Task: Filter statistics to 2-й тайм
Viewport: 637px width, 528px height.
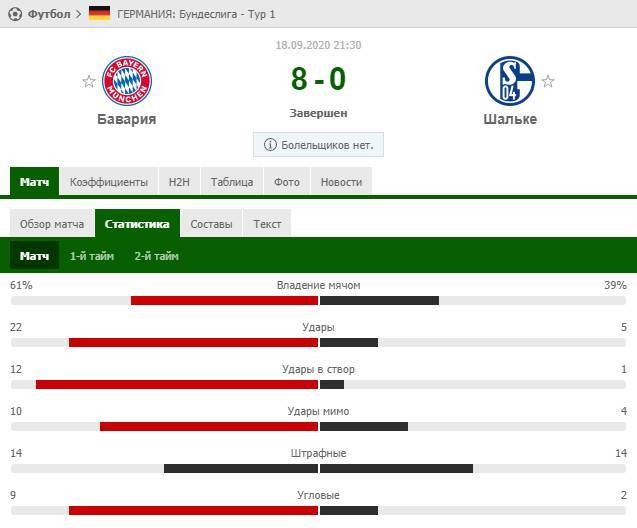Action: tap(157, 256)
